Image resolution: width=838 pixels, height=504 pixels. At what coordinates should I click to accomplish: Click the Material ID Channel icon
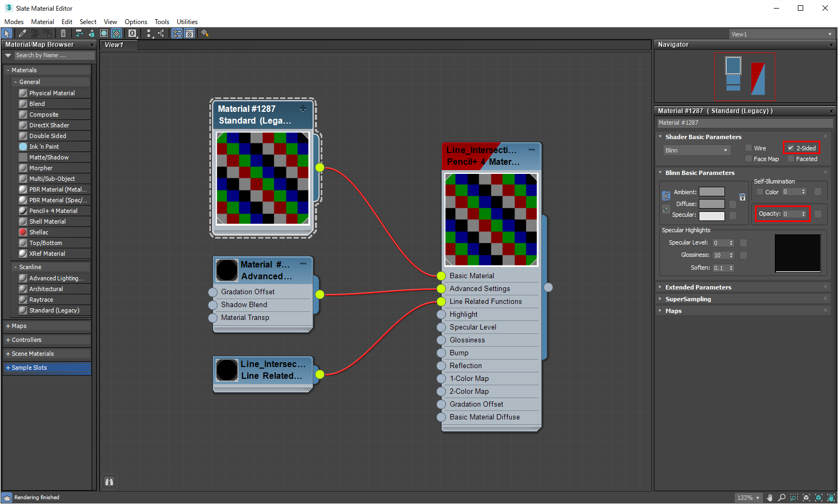tap(132, 33)
